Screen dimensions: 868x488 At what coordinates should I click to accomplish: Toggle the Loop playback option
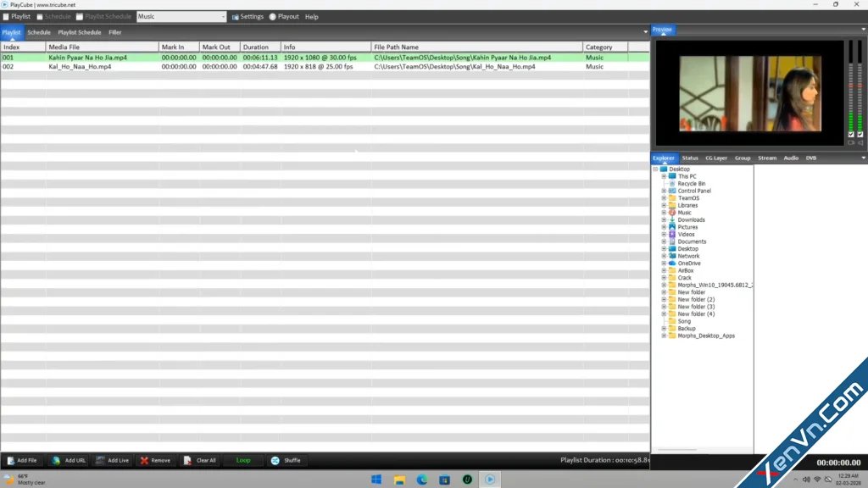click(243, 460)
